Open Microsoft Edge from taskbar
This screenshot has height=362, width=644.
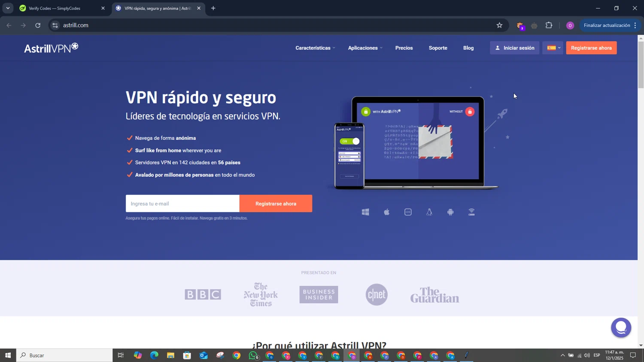click(154, 355)
